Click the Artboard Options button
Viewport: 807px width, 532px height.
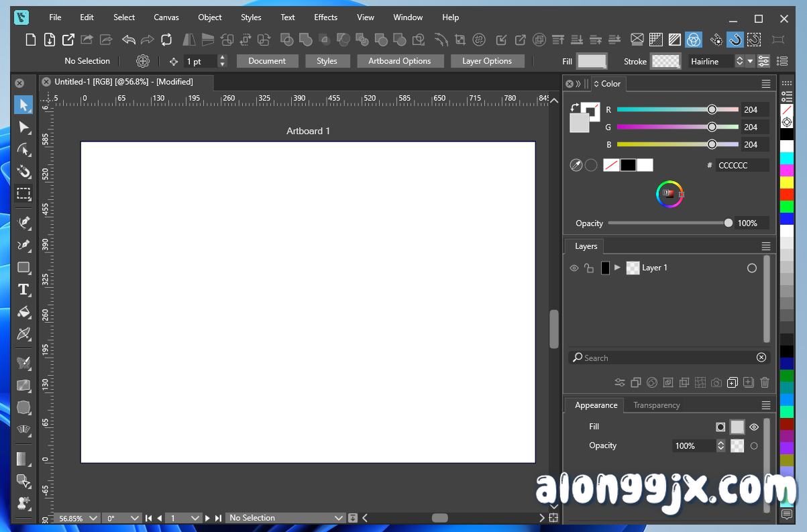(x=400, y=61)
